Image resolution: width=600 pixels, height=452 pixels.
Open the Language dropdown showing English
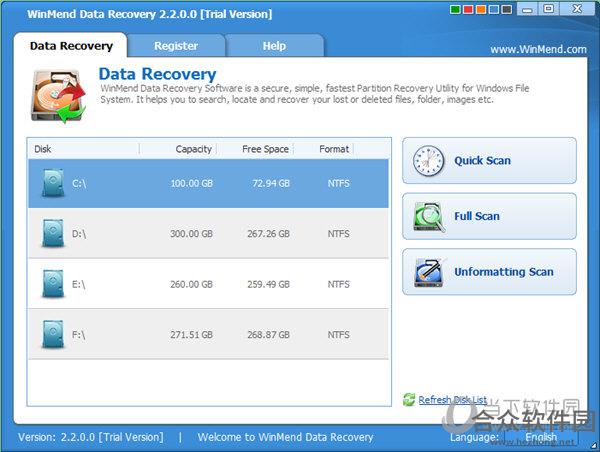pyautogui.click(x=541, y=437)
